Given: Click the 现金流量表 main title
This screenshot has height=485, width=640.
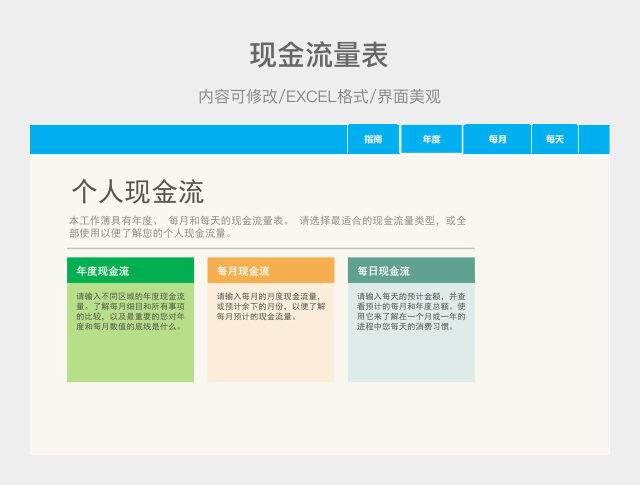Looking at the screenshot, I should (319, 55).
